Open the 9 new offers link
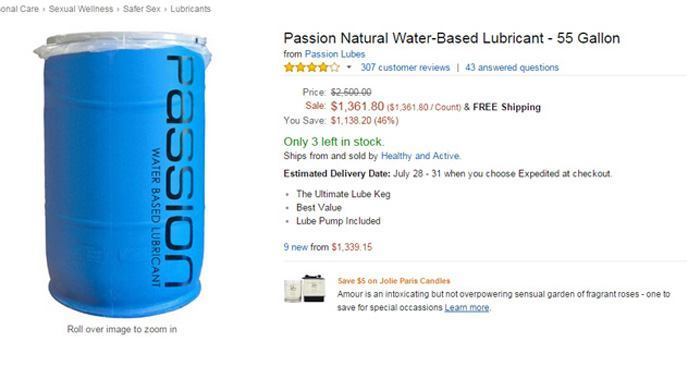The width and height of the screenshot is (700, 366). (x=296, y=247)
